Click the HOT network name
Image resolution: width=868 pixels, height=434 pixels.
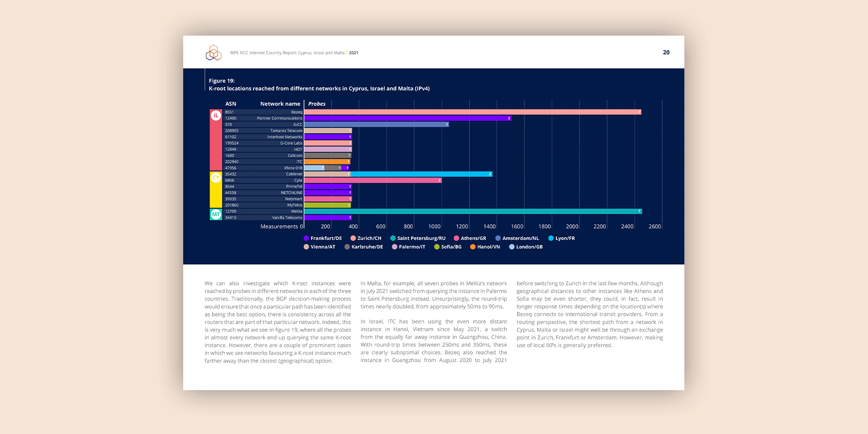(298, 149)
